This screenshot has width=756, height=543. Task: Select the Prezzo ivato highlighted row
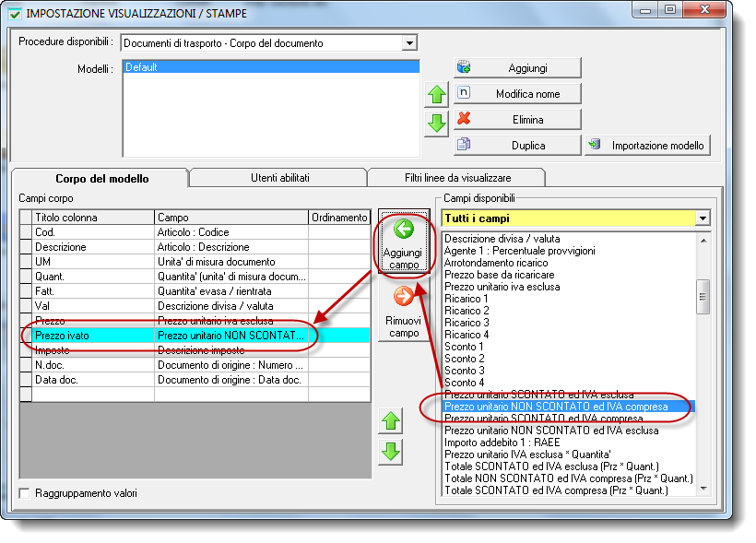click(195, 336)
